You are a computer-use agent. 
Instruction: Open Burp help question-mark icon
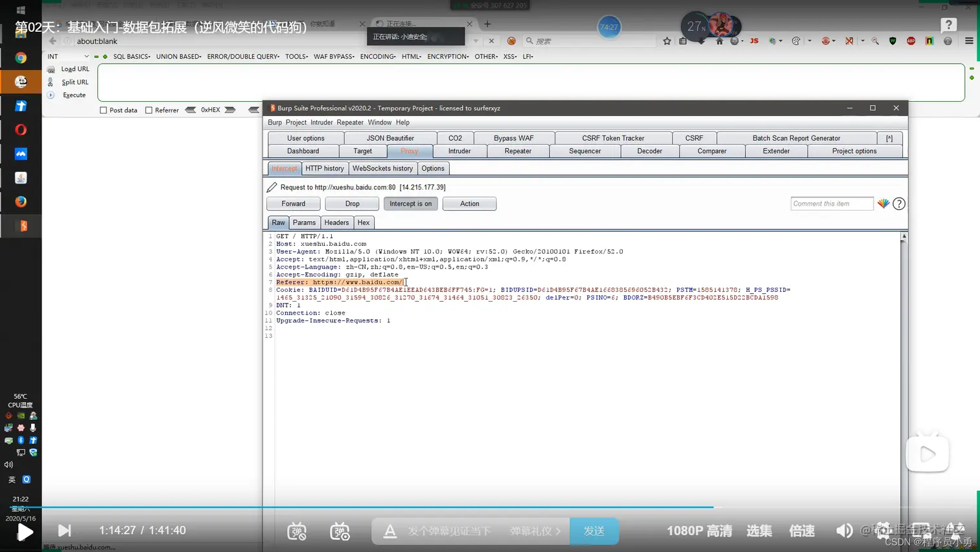(x=899, y=204)
